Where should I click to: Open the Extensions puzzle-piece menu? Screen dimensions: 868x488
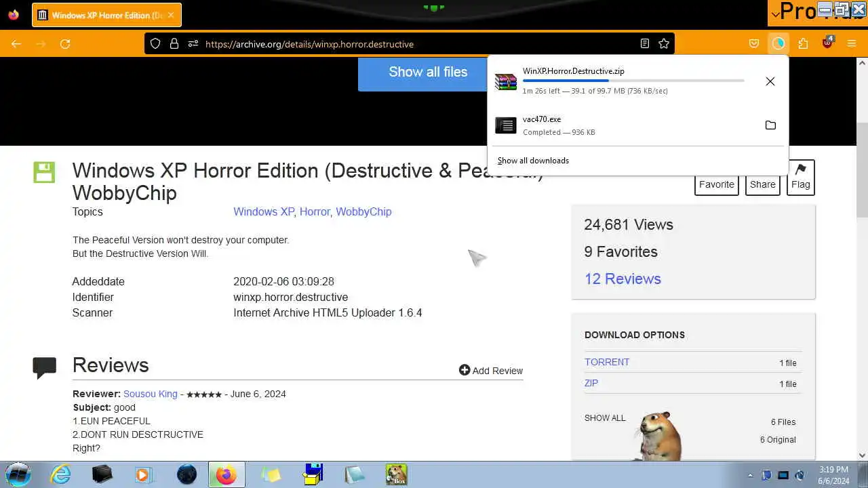[803, 44]
